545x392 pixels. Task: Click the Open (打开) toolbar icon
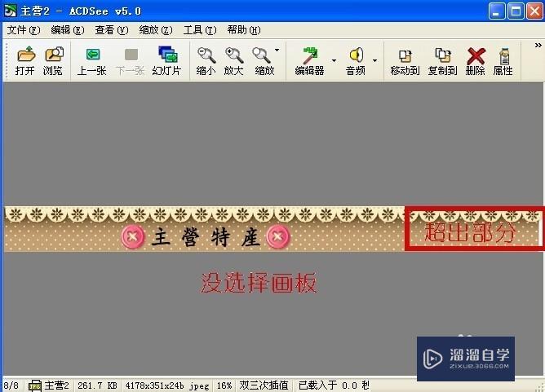pyautogui.click(x=25, y=61)
